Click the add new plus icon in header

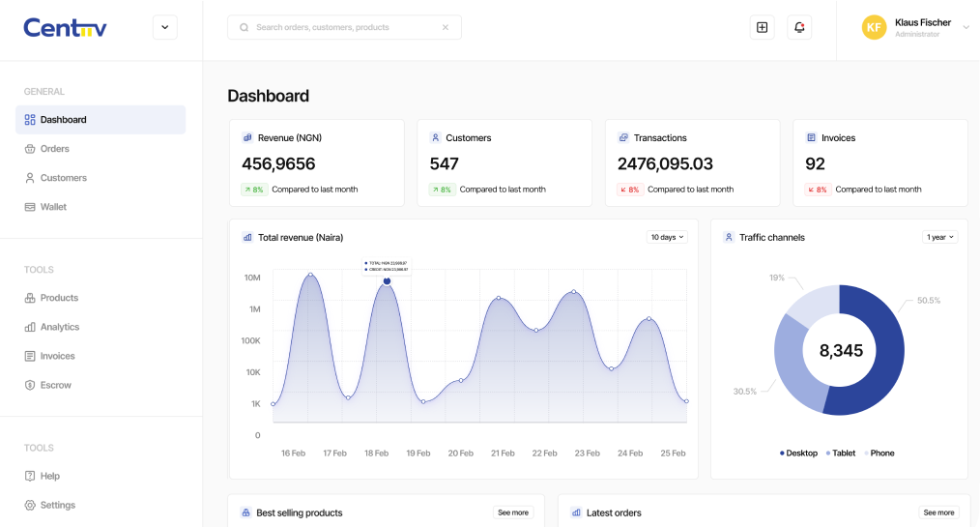tap(762, 27)
